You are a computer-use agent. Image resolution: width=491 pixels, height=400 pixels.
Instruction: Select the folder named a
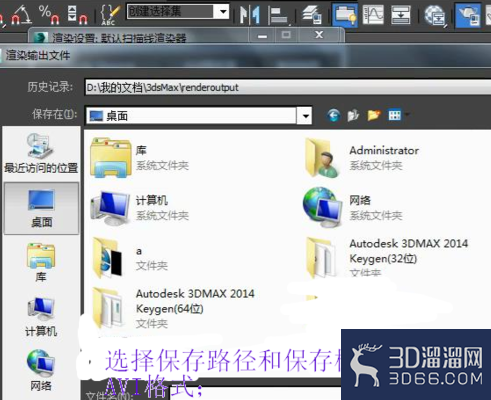pyautogui.click(x=129, y=258)
